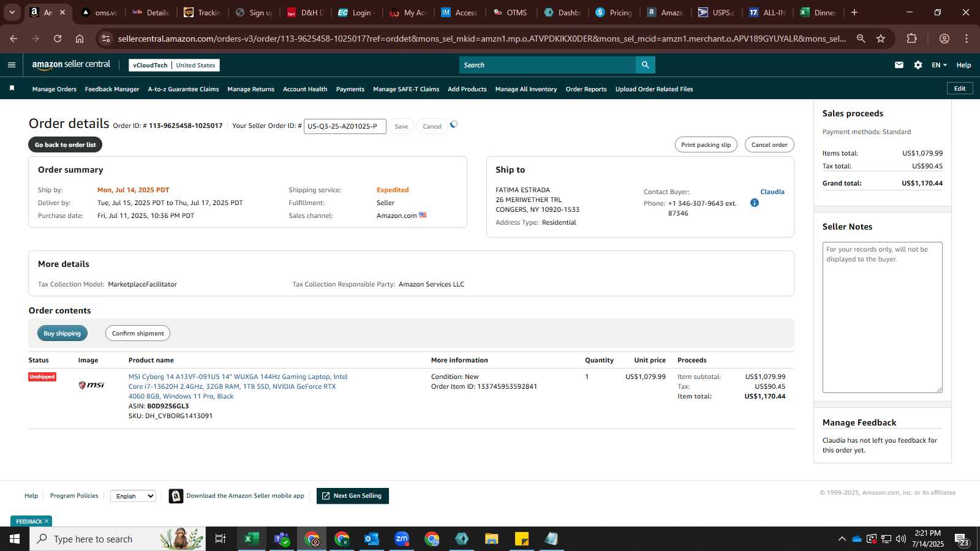980x551 pixels.
Task: Open the EN language dropdown
Action: point(939,65)
